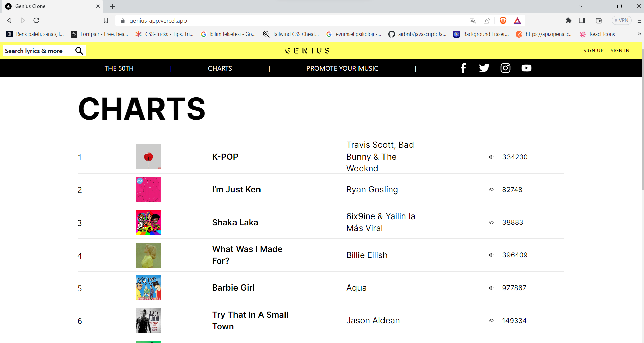Click the VPN button
Viewport: 644px width, 343px height.
(621, 20)
